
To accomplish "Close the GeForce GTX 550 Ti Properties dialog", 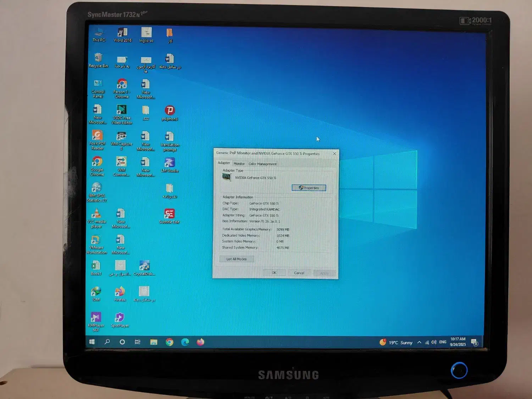I will tap(334, 154).
